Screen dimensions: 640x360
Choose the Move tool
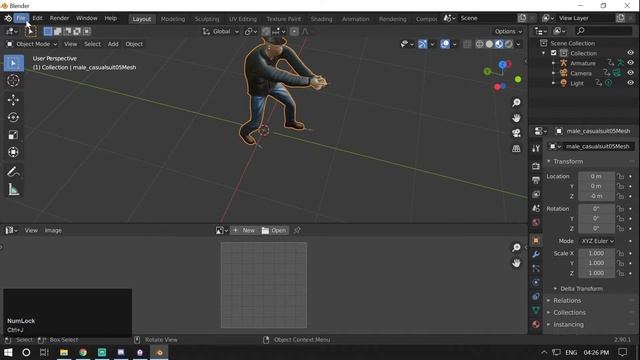click(x=13, y=100)
